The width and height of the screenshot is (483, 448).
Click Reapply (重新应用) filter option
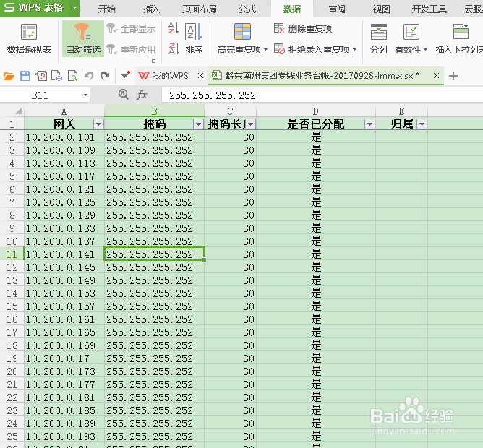coord(131,49)
